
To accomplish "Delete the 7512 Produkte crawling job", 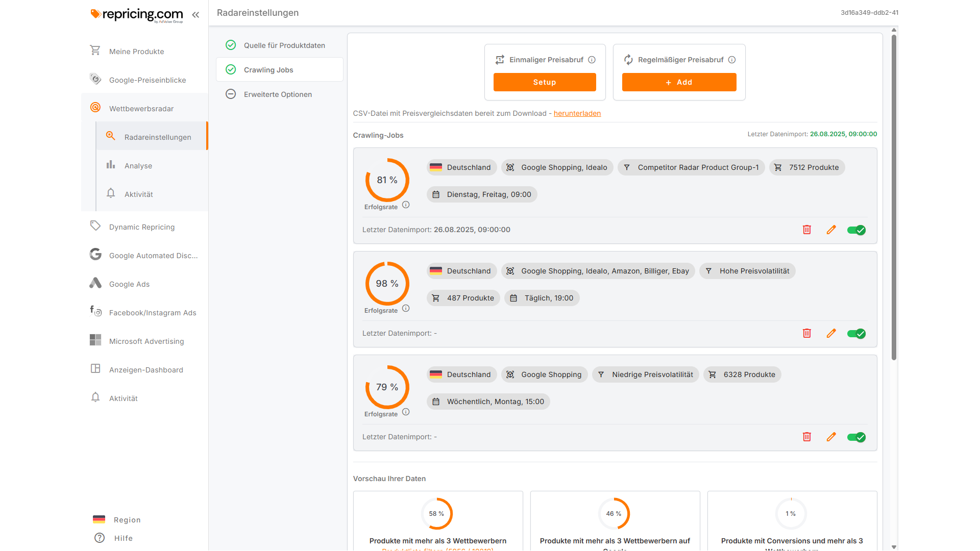I will [x=807, y=230].
